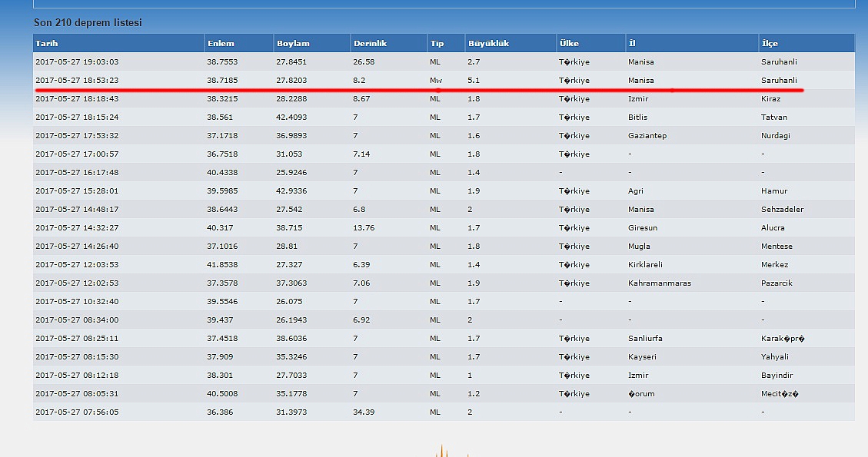Click the Hamur district cell

click(x=774, y=191)
